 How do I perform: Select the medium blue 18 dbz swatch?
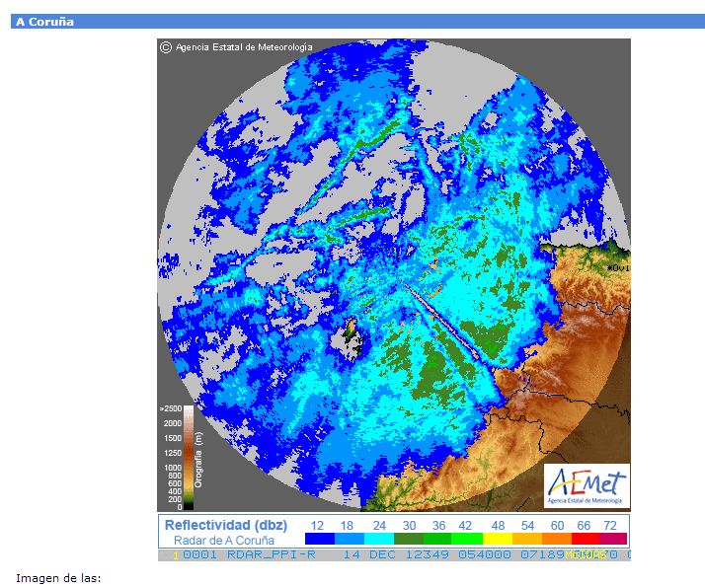click(348, 540)
